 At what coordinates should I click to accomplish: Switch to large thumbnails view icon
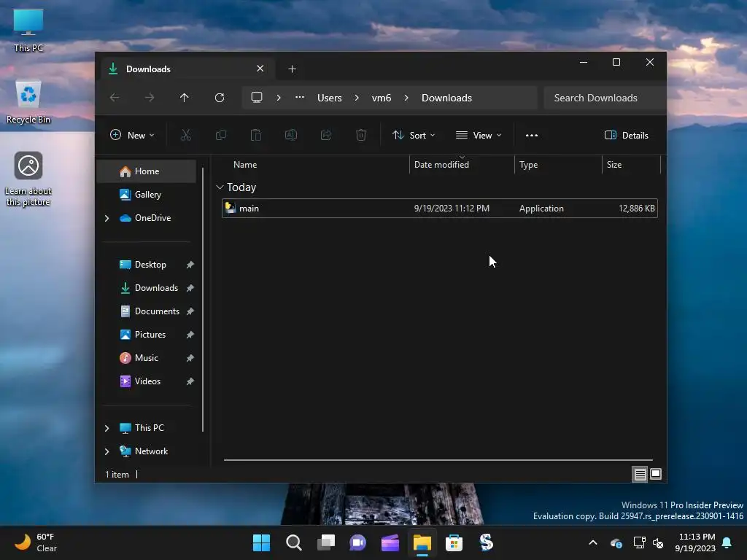coord(656,474)
